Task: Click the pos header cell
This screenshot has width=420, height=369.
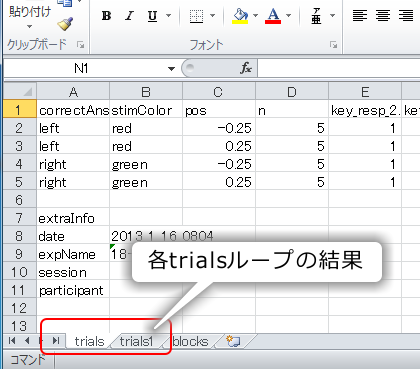Action: point(219,110)
